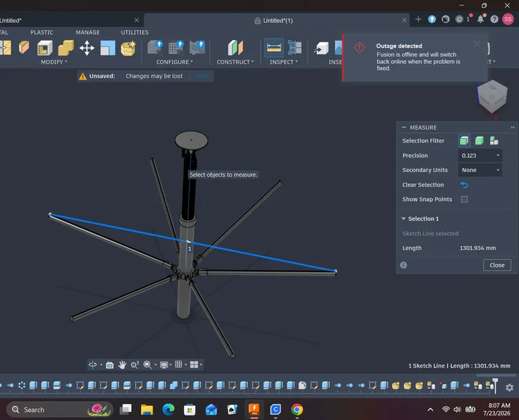Collapse the Selection 1 section
The height and width of the screenshot is (420, 519).
tap(403, 219)
